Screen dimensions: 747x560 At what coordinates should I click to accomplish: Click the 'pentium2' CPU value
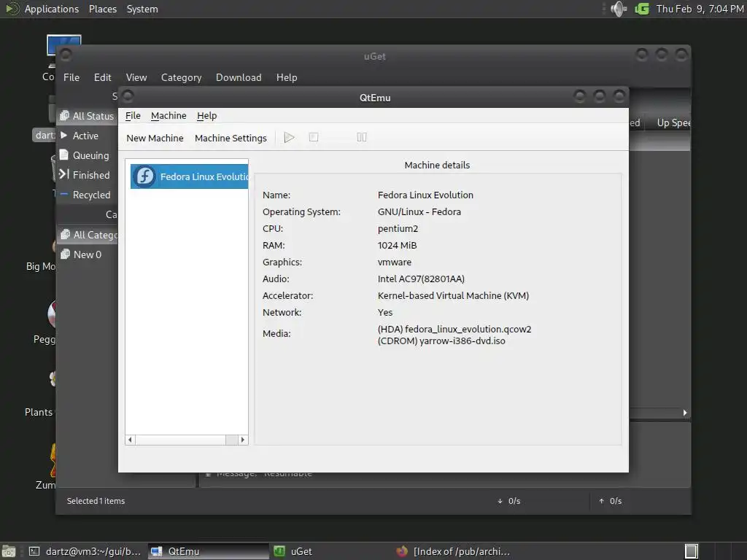398,228
